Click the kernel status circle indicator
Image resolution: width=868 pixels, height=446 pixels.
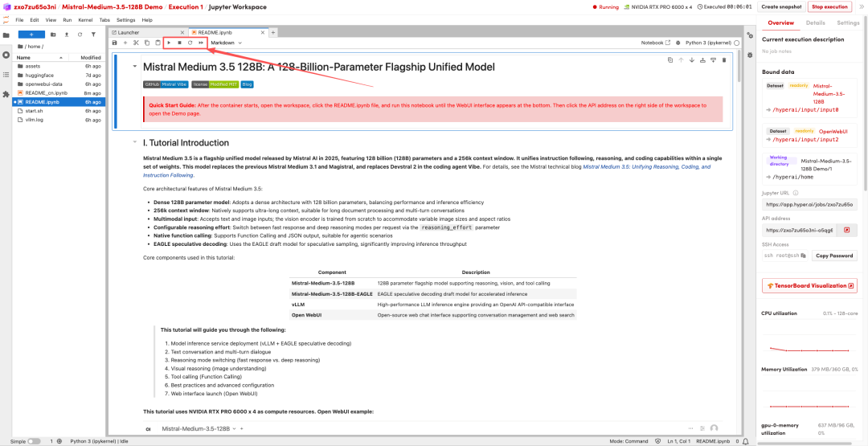tap(737, 43)
